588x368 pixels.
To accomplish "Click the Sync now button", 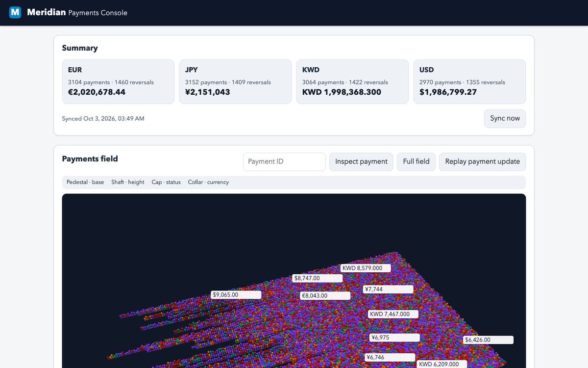I will click(x=505, y=119).
